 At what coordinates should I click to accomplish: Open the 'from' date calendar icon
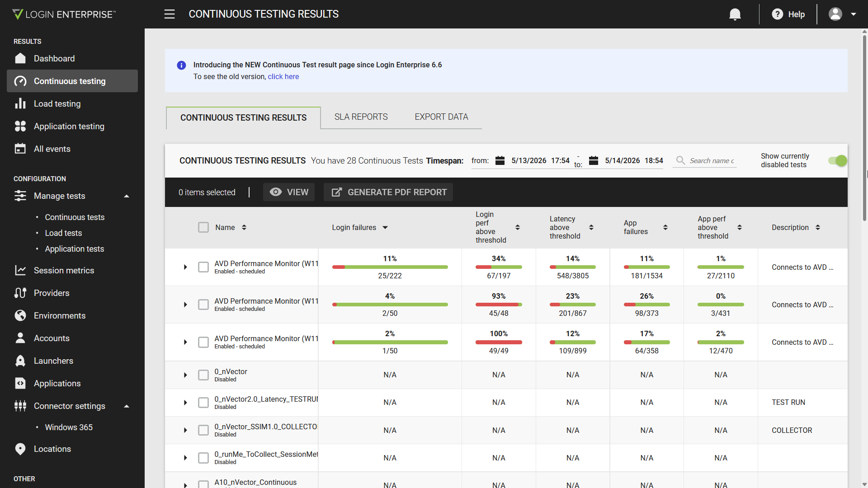[x=500, y=160]
